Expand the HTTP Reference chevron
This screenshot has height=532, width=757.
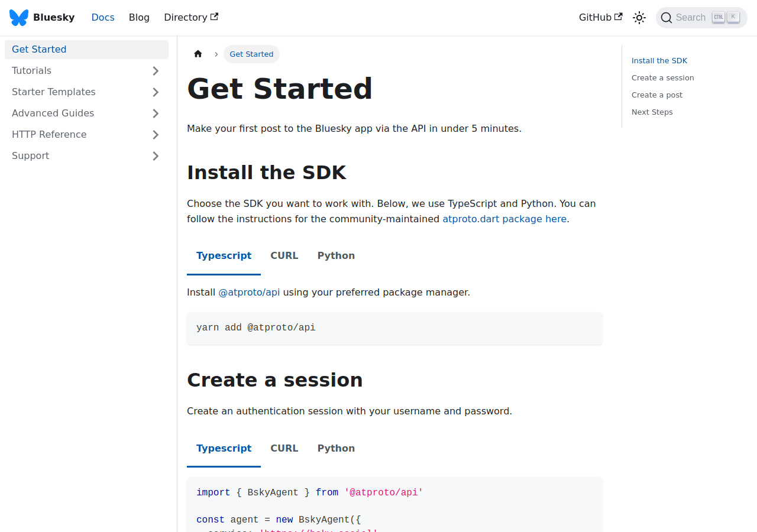pos(156,135)
